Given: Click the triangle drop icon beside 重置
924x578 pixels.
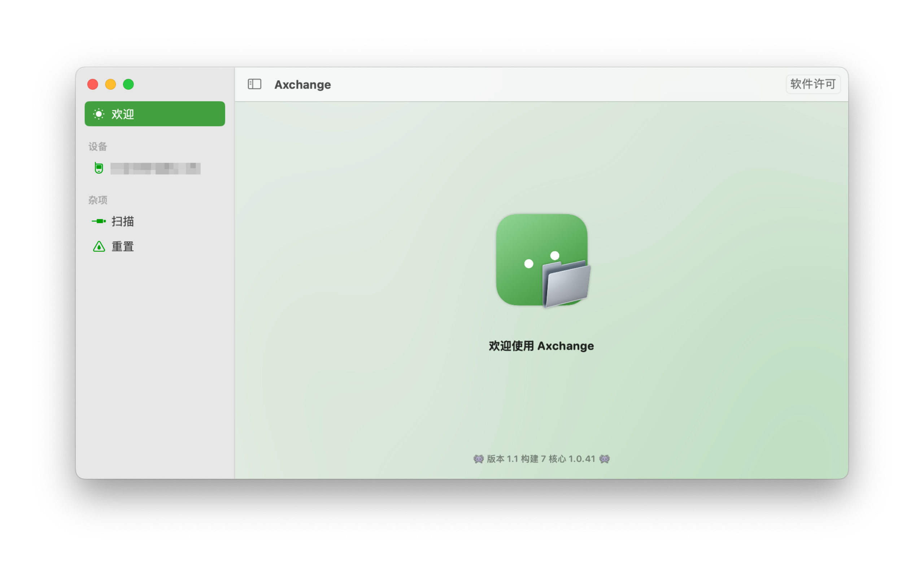Looking at the screenshot, I should tap(99, 246).
